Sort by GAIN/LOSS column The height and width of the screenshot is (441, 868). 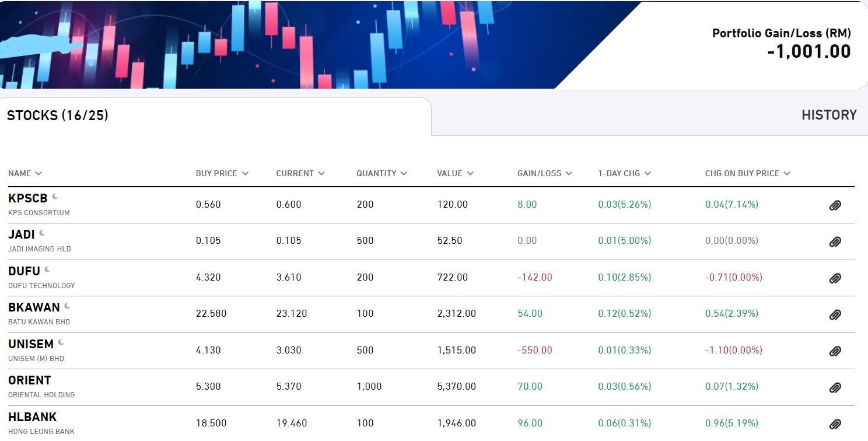545,173
